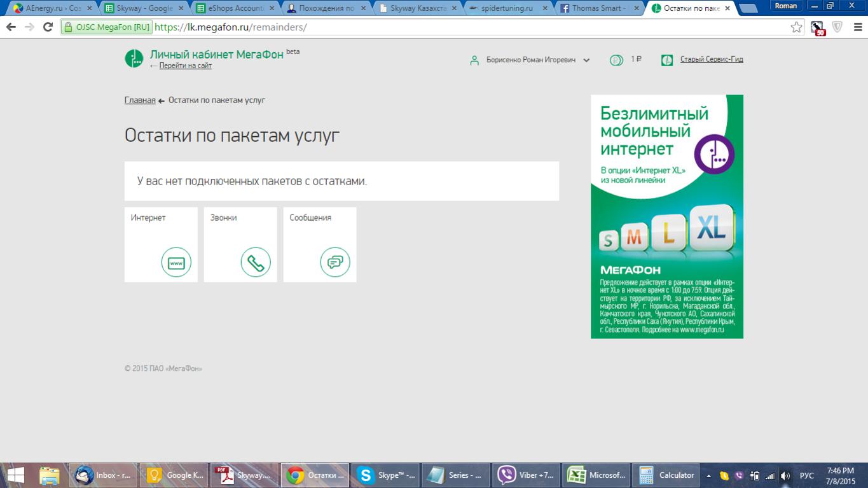
Task: Reload the page with refresh icon
Action: pos(48,27)
